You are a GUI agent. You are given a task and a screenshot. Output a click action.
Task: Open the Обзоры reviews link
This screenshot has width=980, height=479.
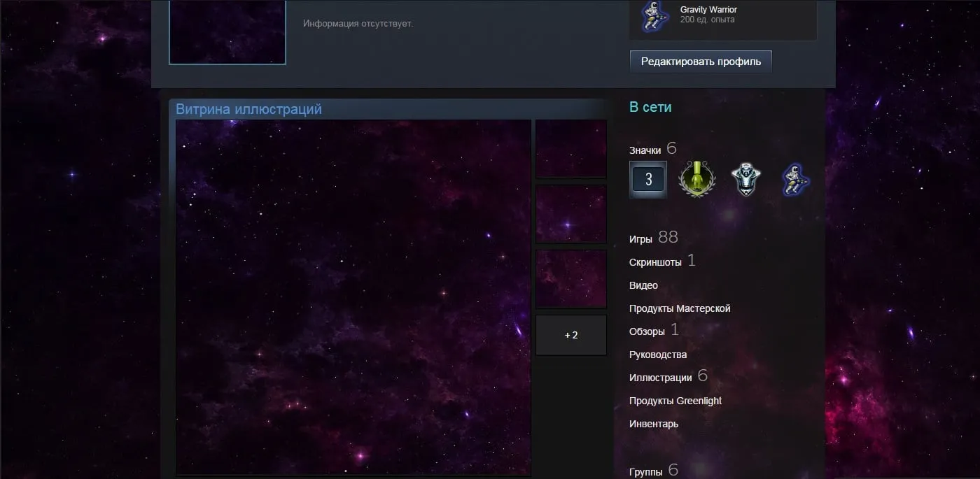(x=647, y=331)
